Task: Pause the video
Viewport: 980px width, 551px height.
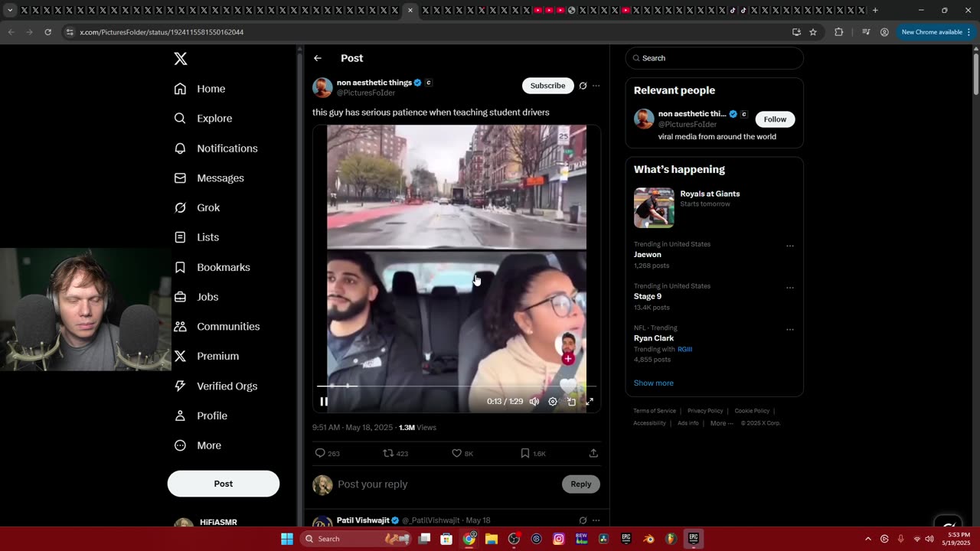Action: click(x=324, y=402)
